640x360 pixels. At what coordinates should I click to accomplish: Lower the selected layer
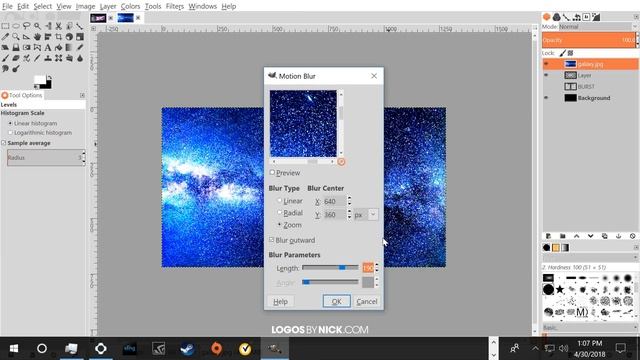pyautogui.click(x=590, y=236)
